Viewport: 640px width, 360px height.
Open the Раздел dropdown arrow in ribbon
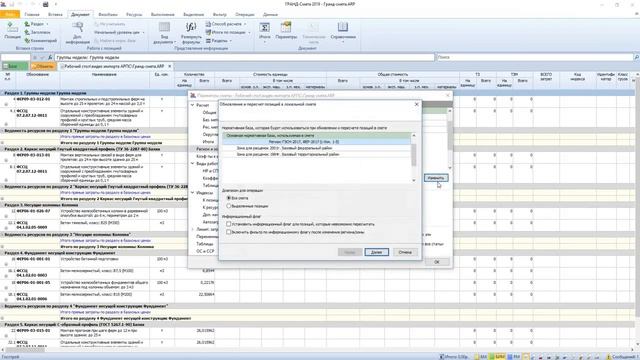[47, 24]
